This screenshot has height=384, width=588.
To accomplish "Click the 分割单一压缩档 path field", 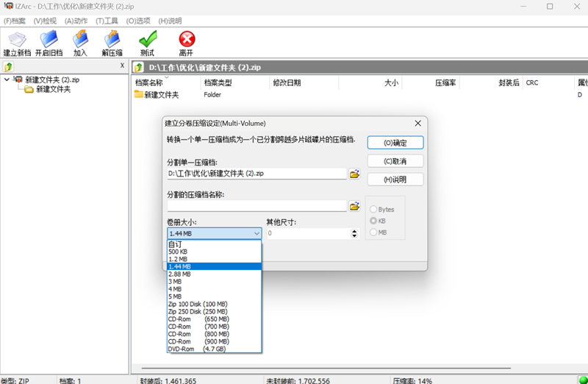I will pyautogui.click(x=257, y=174).
